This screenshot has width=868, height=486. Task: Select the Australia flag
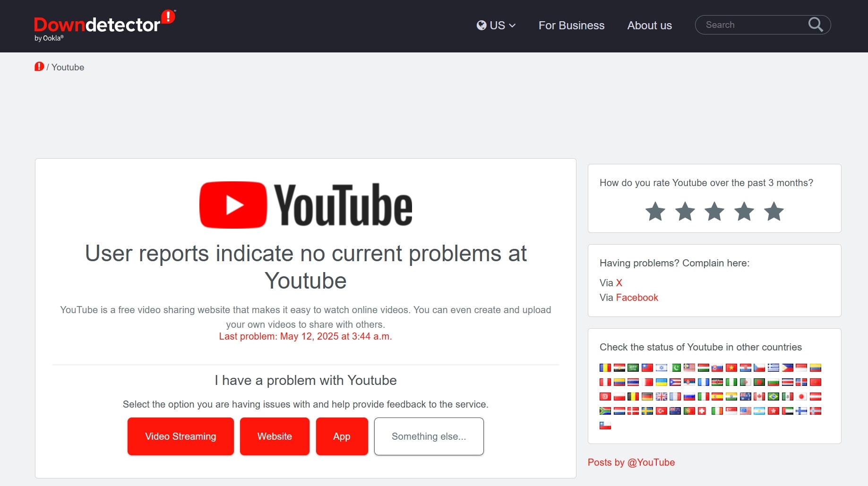pos(746,396)
